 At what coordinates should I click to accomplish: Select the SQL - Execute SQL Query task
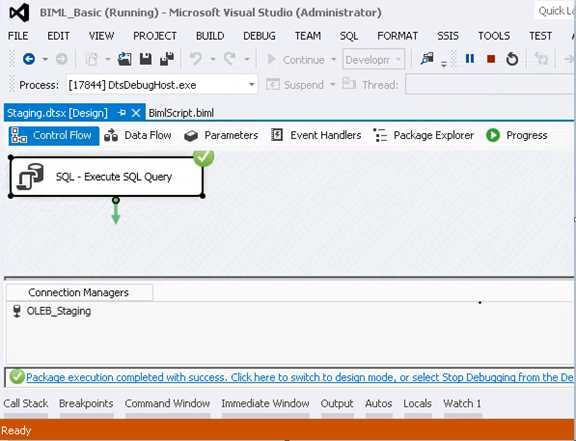107,177
